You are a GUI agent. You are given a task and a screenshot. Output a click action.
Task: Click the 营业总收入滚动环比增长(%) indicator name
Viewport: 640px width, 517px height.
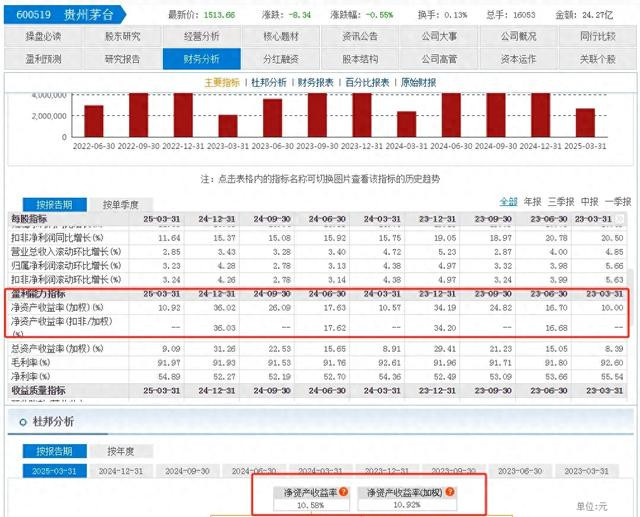pyautogui.click(x=66, y=252)
